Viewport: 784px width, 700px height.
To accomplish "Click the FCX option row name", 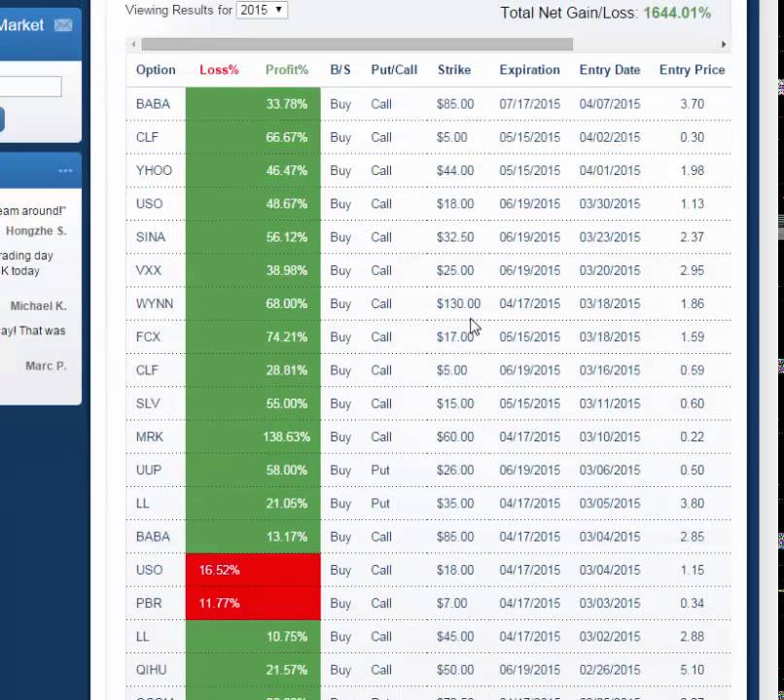I will click(148, 337).
